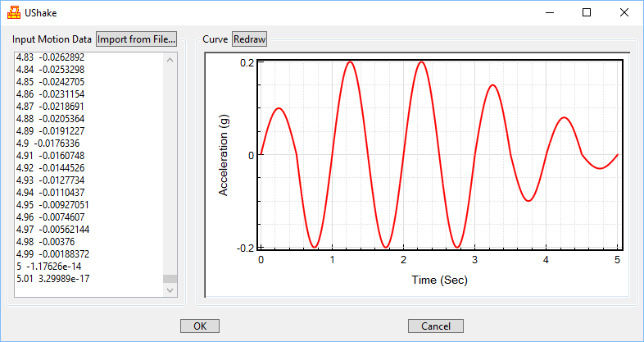Click the UShake app icon in title bar
Screen dimensions: 644x342
[x=13, y=13]
